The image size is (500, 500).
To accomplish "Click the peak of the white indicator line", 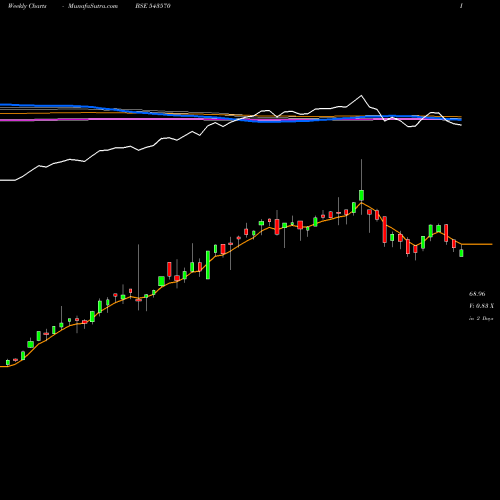I will [x=361, y=96].
